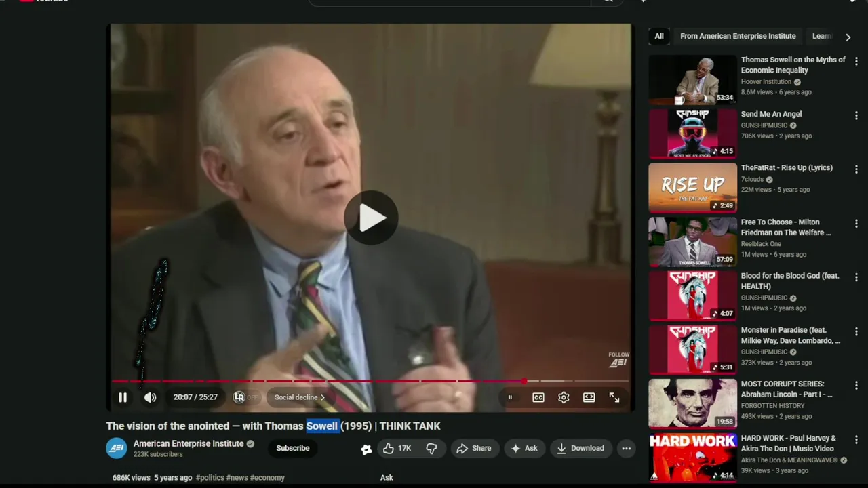The height and width of the screenshot is (488, 868).
Task: Select From American Enterprise Institute chip
Action: point(738,36)
